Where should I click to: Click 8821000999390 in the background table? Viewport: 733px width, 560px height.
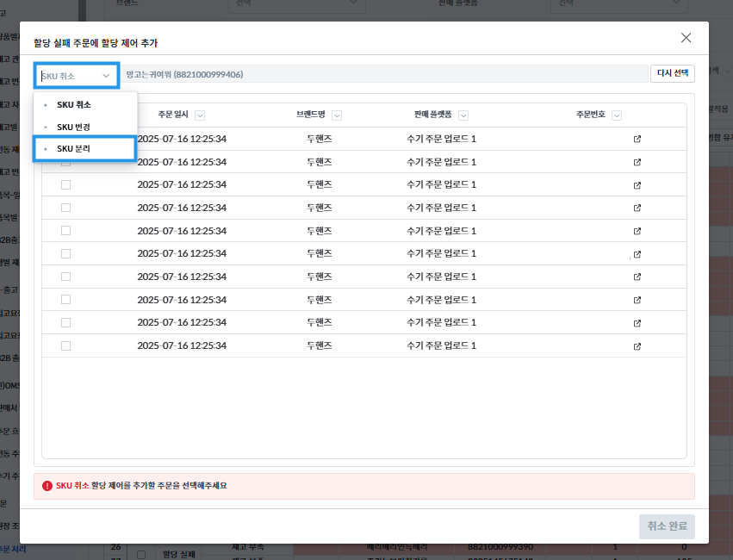[500, 546]
